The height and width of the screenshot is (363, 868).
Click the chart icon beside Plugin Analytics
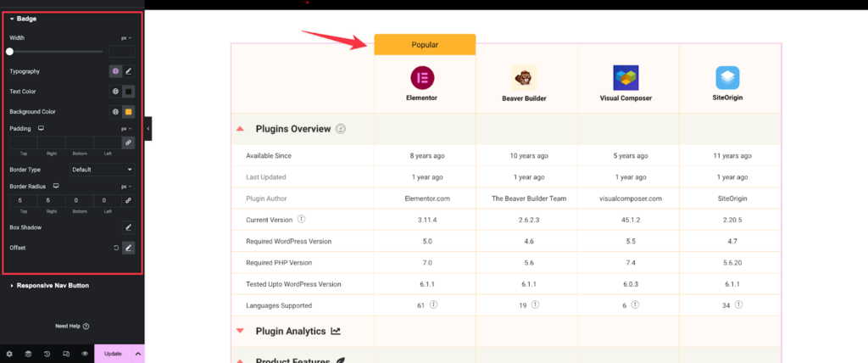[336, 331]
